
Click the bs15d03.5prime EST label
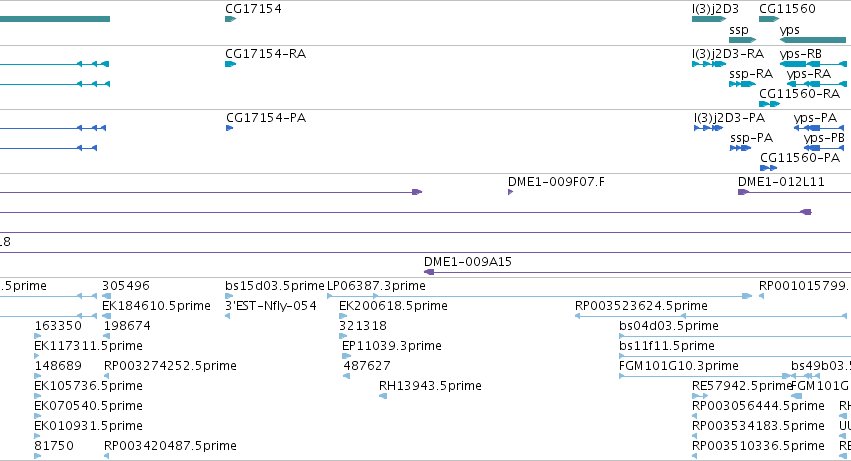tap(275, 286)
